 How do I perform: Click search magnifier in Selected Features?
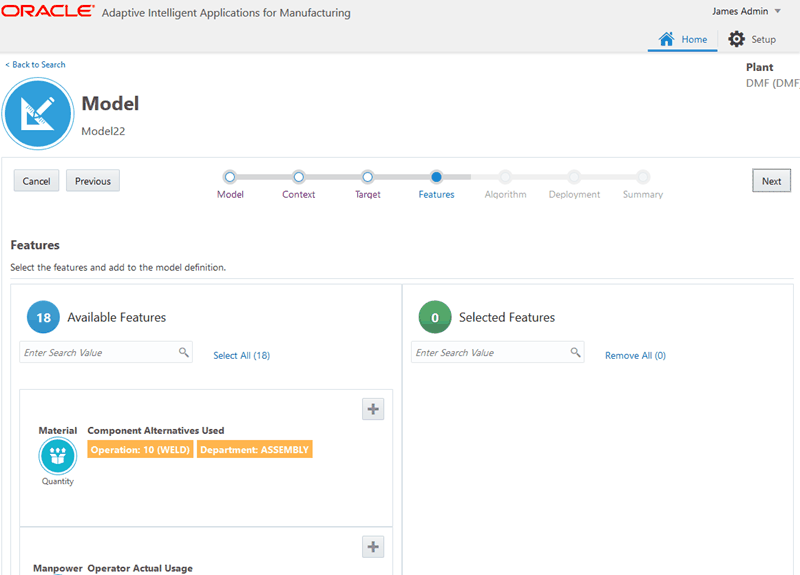point(576,352)
